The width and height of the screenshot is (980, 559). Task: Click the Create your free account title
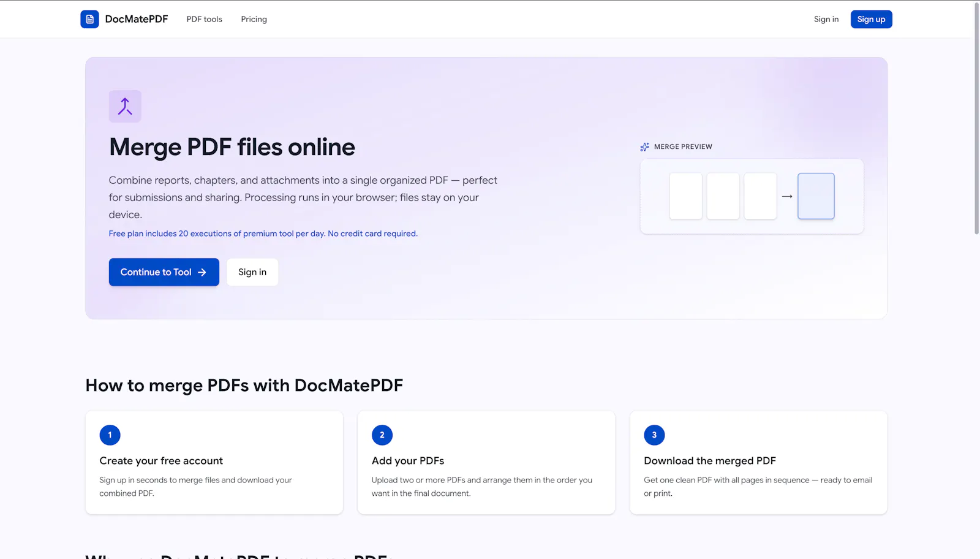pyautogui.click(x=161, y=461)
